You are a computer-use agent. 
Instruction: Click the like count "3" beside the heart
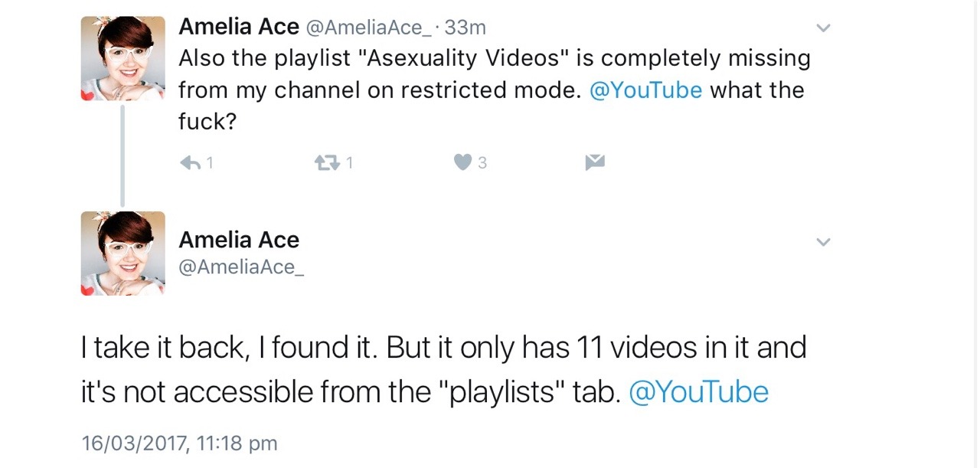click(x=482, y=163)
